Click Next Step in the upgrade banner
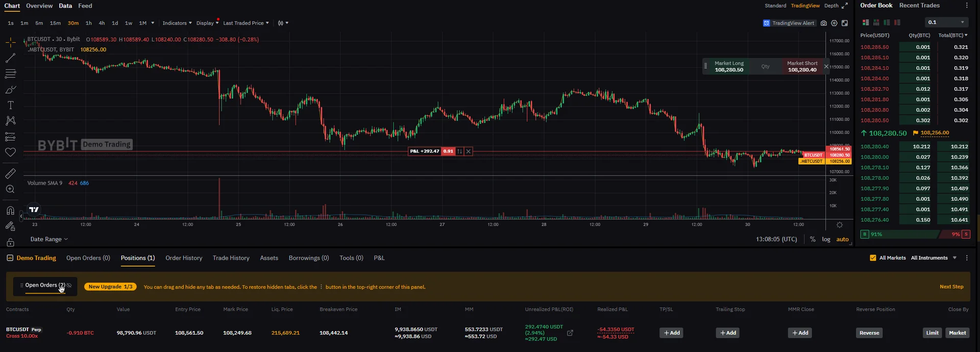The image size is (980, 352). click(951, 287)
